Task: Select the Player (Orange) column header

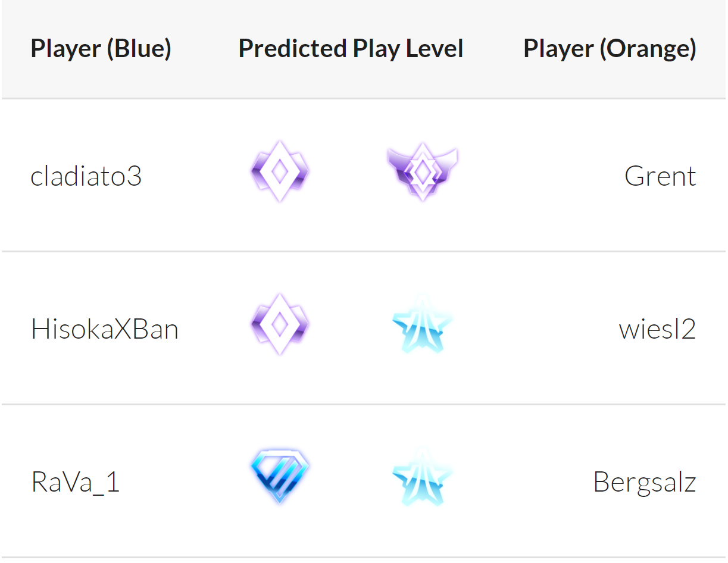Action: click(x=610, y=49)
